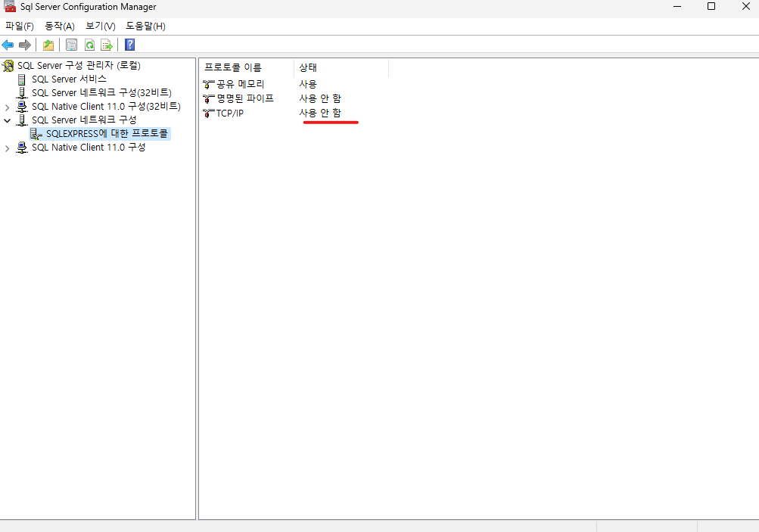The width and height of the screenshot is (759, 532).
Task: Click the Forward arrow toolbar icon
Action: [x=25, y=45]
